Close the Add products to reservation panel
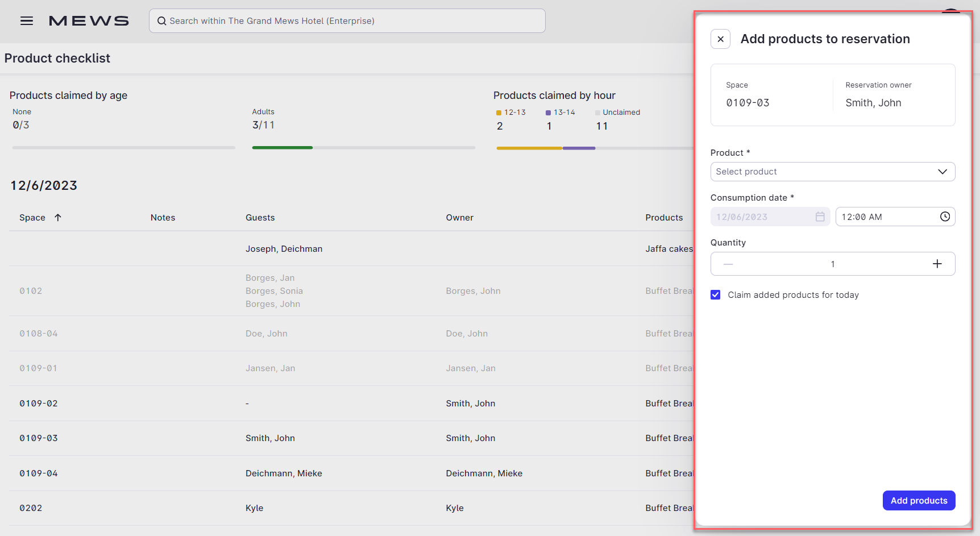 [720, 39]
